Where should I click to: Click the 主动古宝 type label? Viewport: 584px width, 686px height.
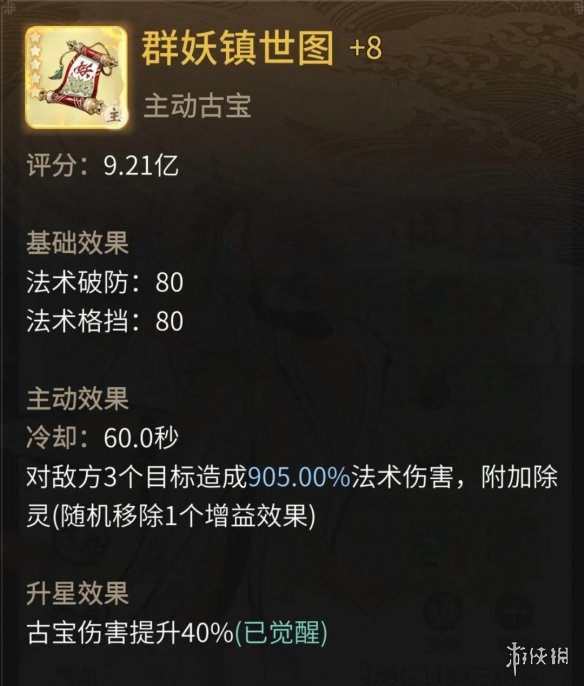pos(197,106)
